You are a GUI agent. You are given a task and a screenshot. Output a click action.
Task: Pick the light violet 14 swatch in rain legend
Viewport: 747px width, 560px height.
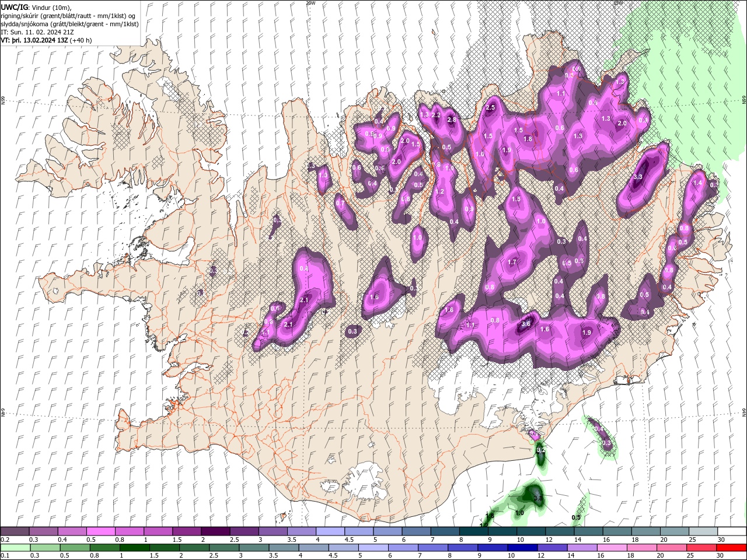582,548
